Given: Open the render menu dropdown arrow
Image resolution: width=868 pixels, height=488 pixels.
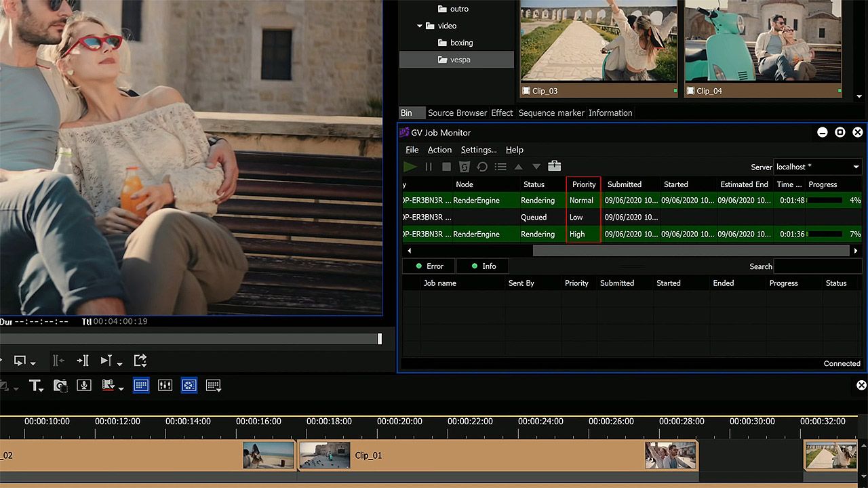Looking at the screenshot, I should 121,389.
